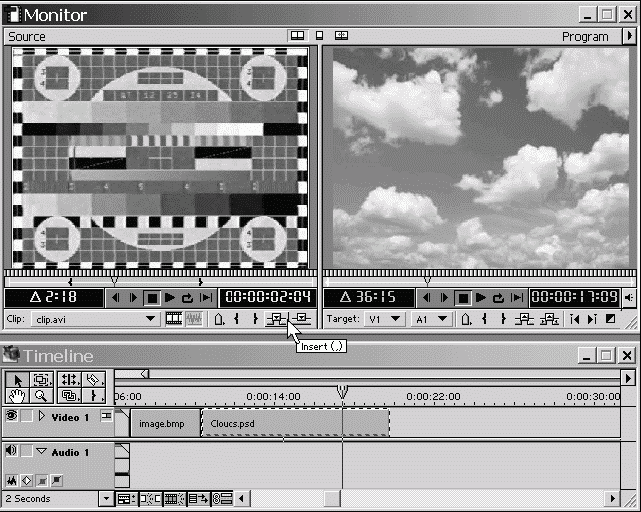Toggle Video 1 track mode button
Viewport: 641px width, 512px height.
106,416
